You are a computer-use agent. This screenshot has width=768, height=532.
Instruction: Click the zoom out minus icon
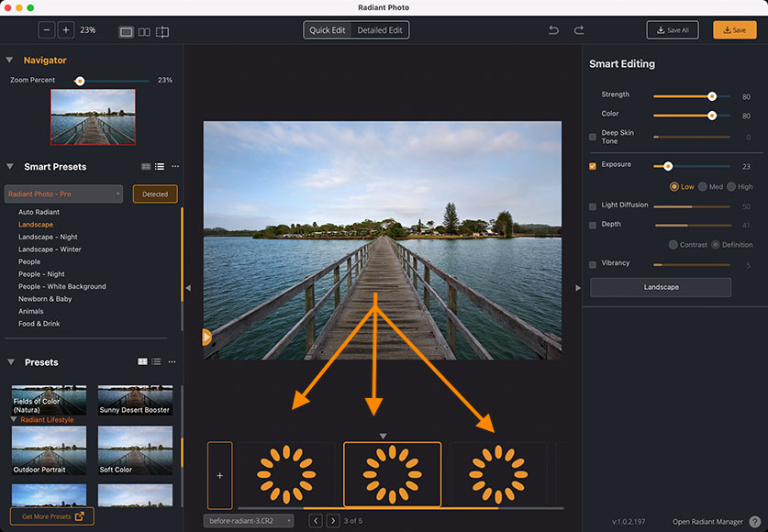pos(46,29)
